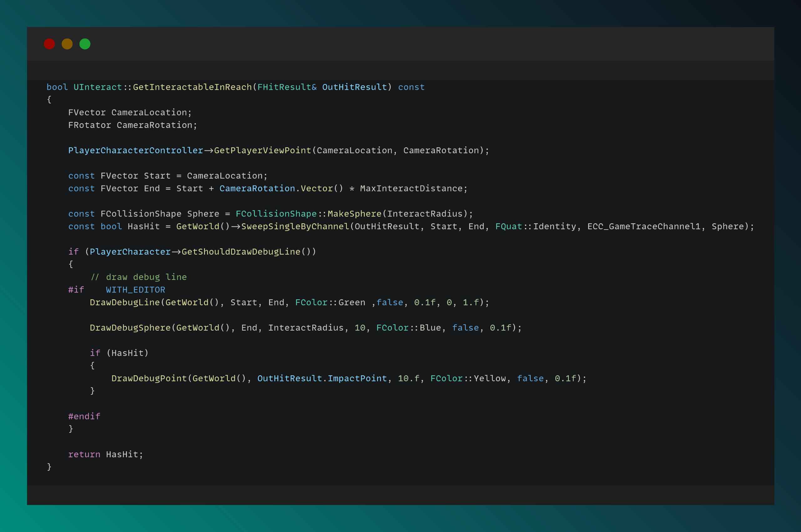Image resolution: width=801 pixels, height=532 pixels.
Task: Click the DrawDebugLine function call
Action: click(x=125, y=302)
